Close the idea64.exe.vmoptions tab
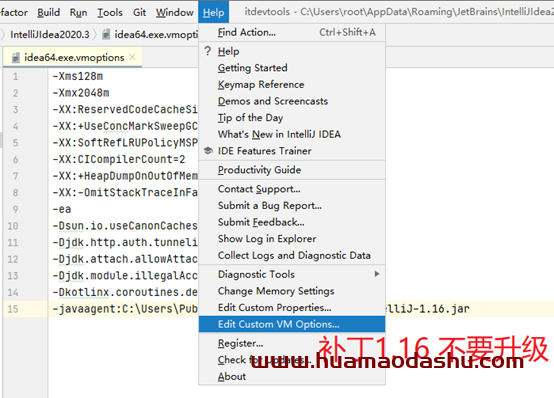This screenshot has width=554, height=398. tap(132, 57)
